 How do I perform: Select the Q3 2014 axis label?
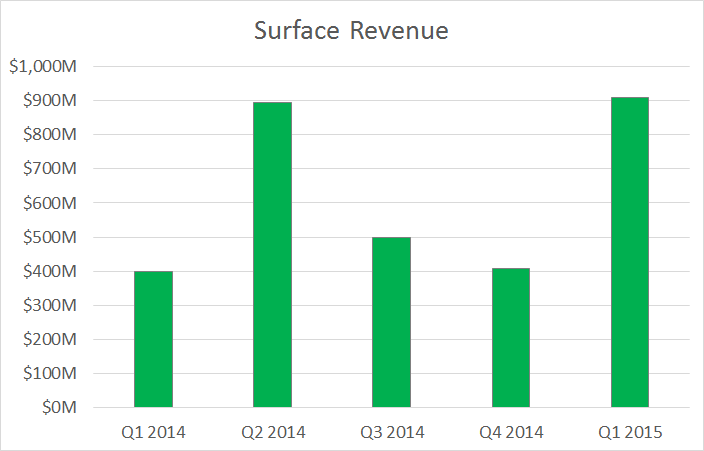[391, 433]
